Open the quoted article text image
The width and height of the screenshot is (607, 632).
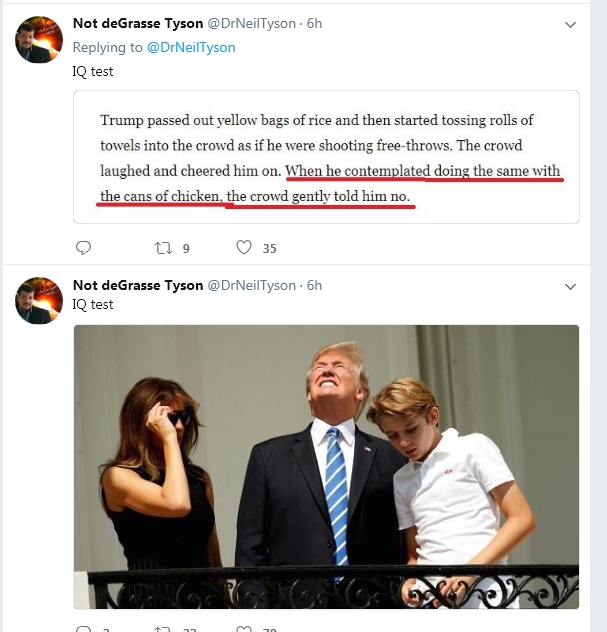(x=326, y=157)
